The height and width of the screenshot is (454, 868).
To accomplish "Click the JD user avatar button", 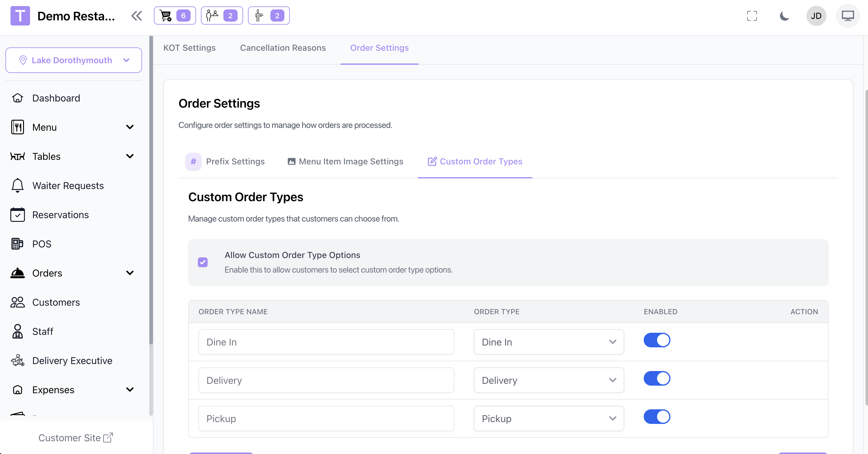I will click(x=816, y=16).
